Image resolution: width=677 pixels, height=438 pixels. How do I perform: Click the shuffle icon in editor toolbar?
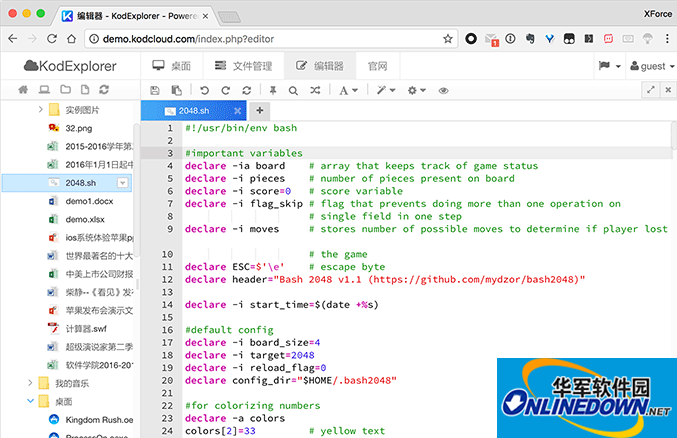tap(315, 90)
